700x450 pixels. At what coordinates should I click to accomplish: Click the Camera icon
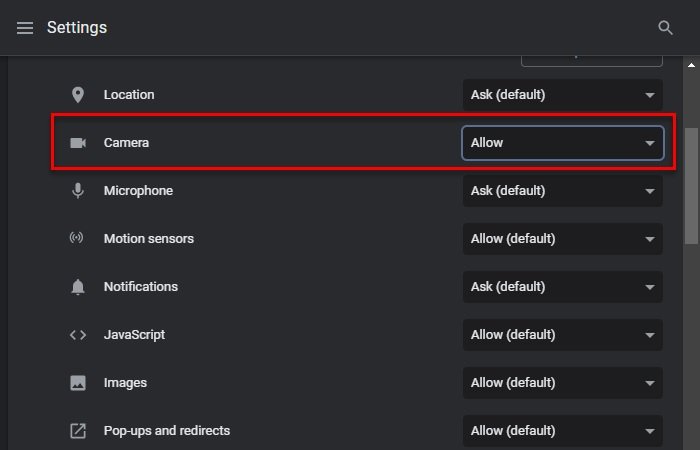pos(78,143)
